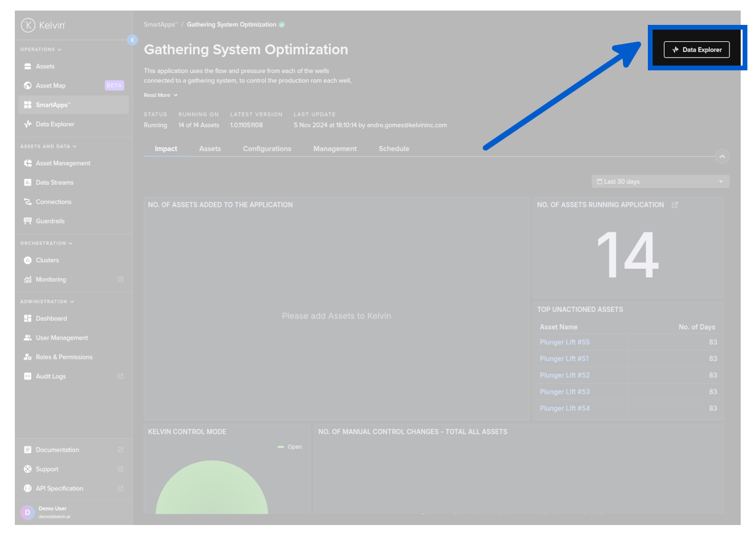Go to Connections page
756x536 pixels.
(53, 202)
